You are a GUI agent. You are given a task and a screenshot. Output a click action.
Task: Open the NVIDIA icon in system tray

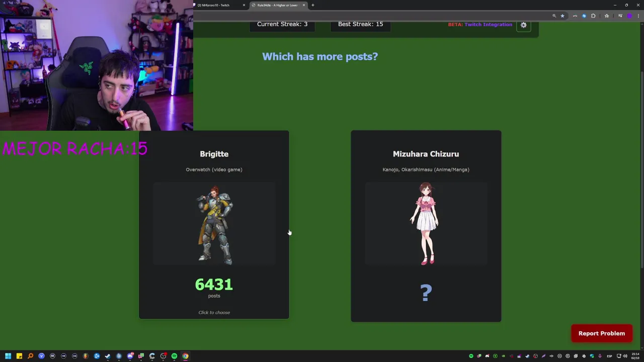click(503, 356)
